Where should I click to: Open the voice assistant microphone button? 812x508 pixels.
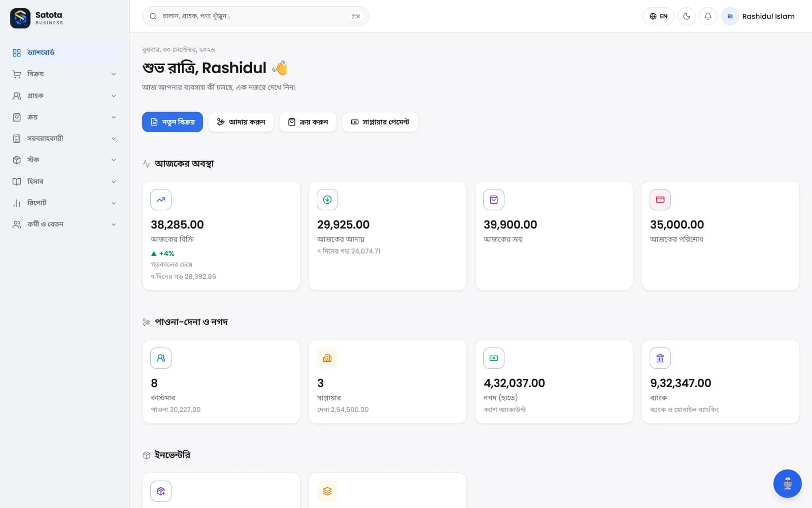pyautogui.click(x=788, y=484)
